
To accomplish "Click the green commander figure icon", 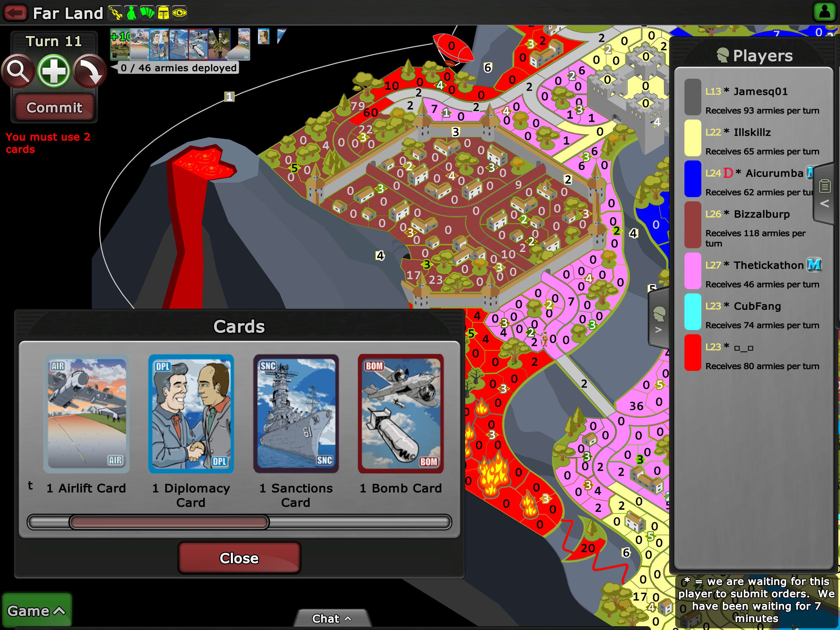I will (131, 13).
